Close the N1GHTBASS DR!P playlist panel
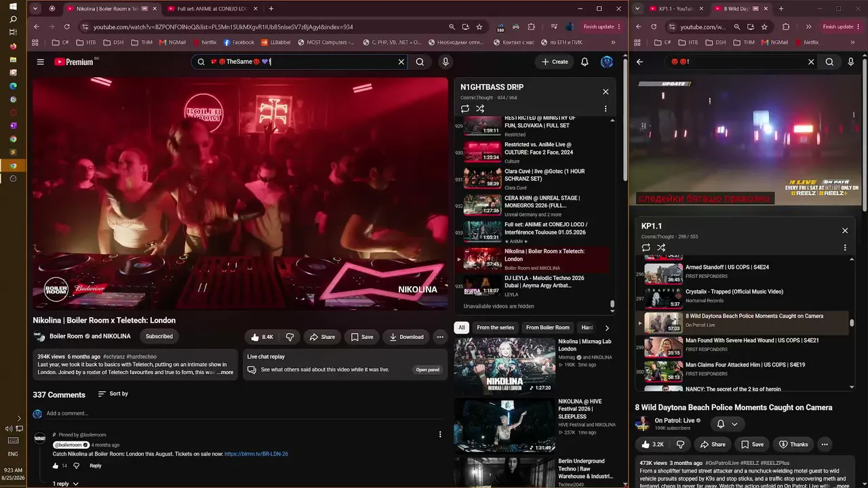The height and width of the screenshot is (488, 868). pos(606,91)
